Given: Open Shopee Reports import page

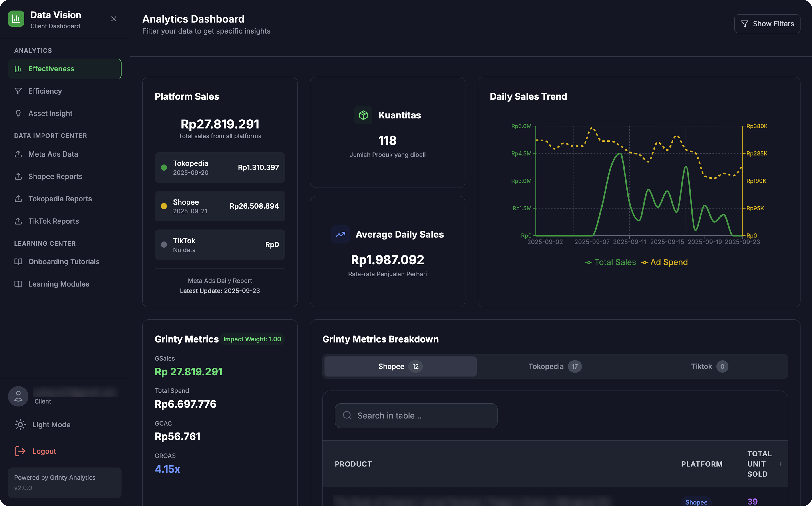Looking at the screenshot, I should [x=55, y=176].
